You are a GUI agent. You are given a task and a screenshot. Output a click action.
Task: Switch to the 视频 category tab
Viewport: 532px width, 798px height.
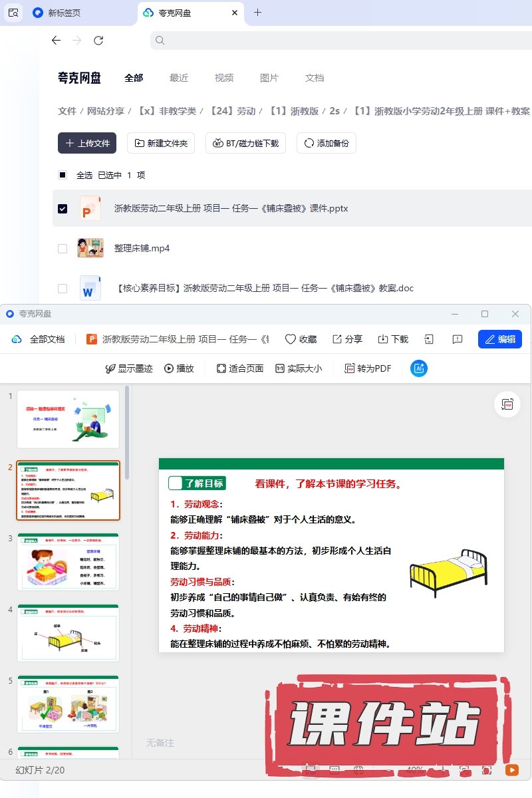tap(224, 78)
